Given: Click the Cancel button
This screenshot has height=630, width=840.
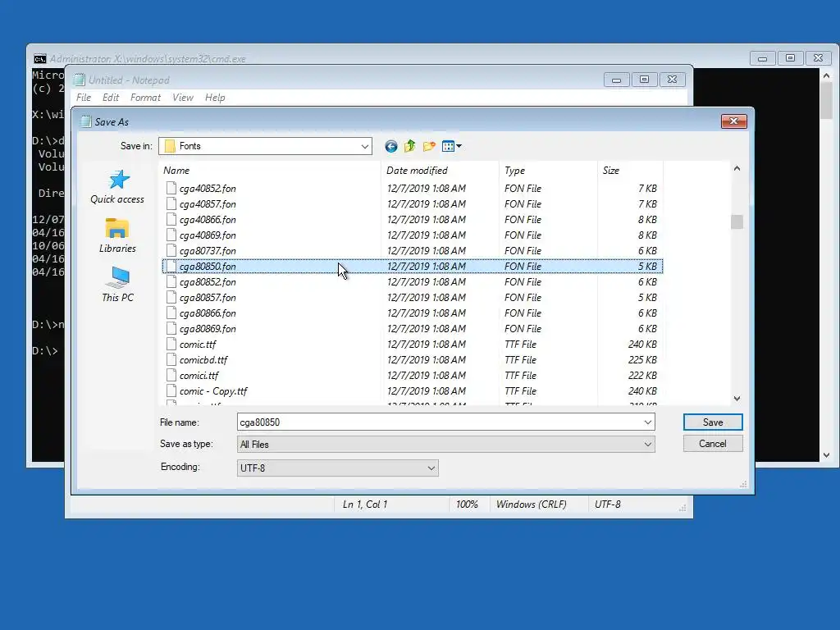Looking at the screenshot, I should (713, 444).
